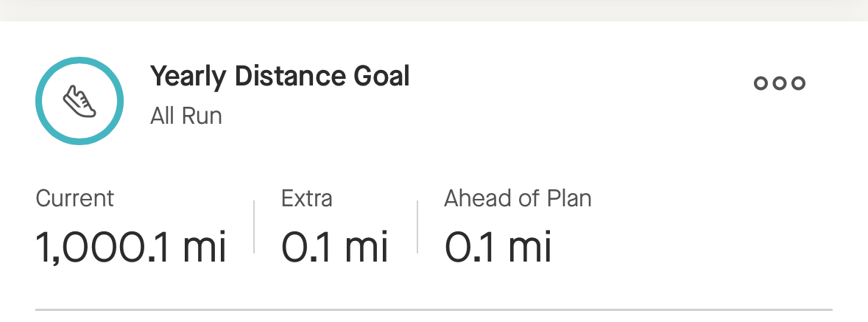Click the Extra label
868x322 pixels.
click(306, 198)
